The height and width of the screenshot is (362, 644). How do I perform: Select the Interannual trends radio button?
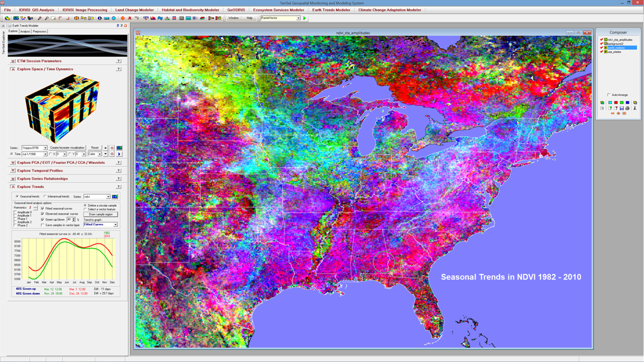(45, 197)
